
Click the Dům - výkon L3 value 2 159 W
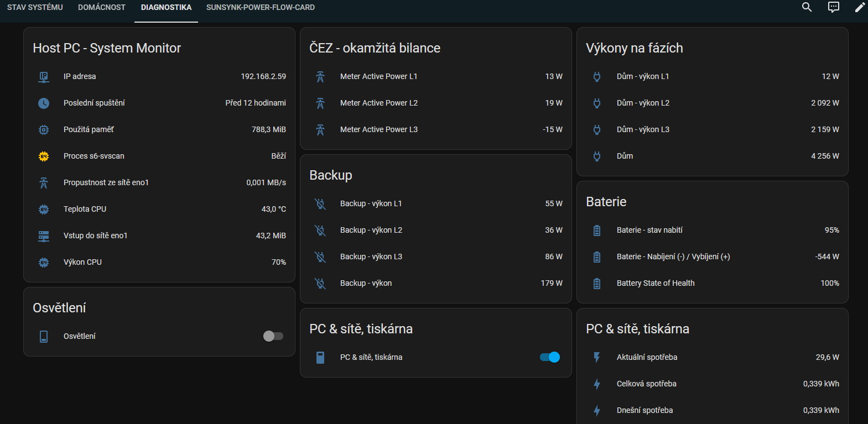824,129
